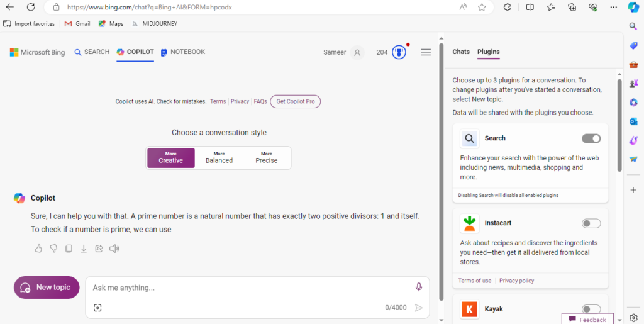Screen dimensions: 644x324
Task: Go back with the browser back arrow
Action: pyautogui.click(x=10, y=7)
